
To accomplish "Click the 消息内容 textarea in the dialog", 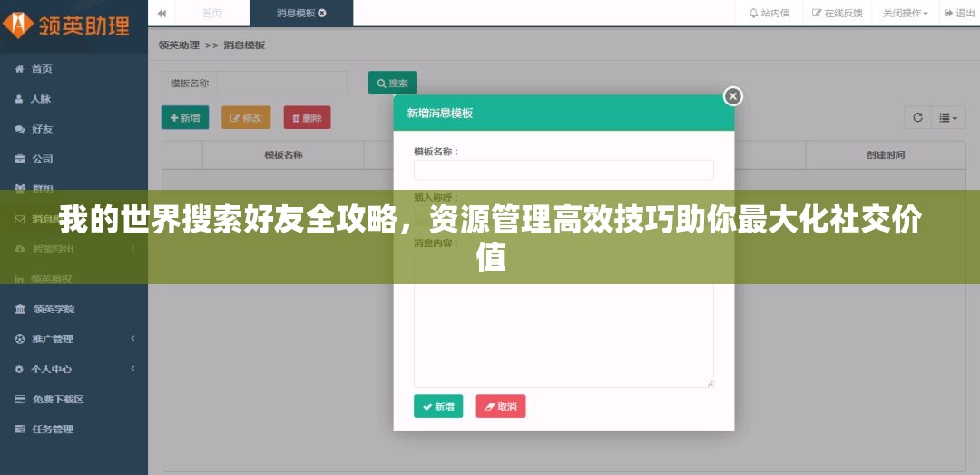I will tap(563, 319).
